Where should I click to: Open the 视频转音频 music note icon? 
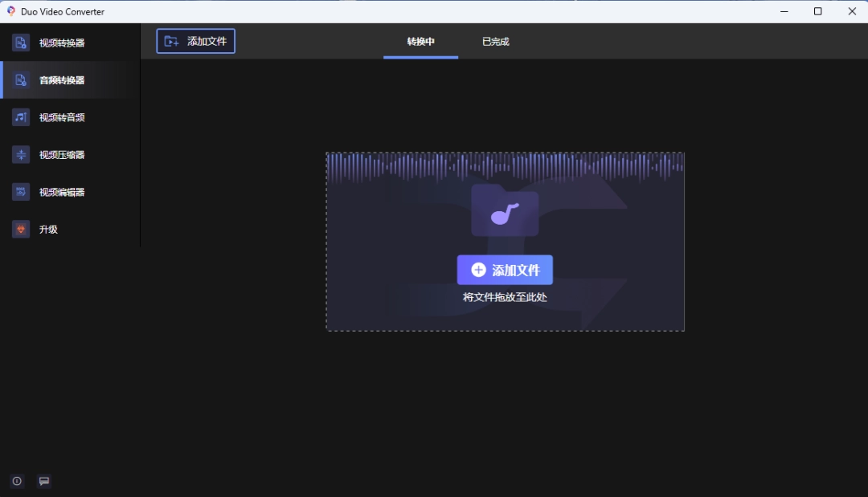click(x=21, y=117)
